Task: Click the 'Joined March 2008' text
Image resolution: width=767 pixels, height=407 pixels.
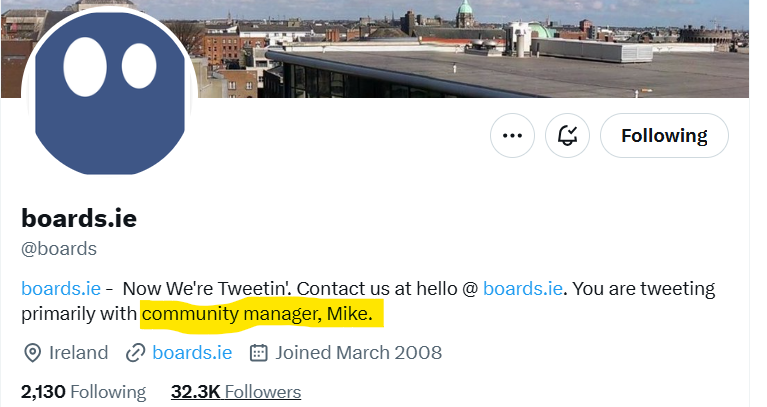Action: (358, 352)
